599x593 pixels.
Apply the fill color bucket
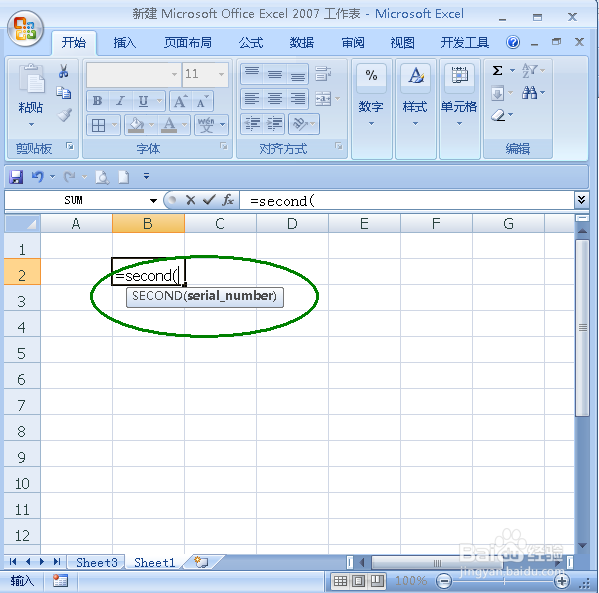pyautogui.click(x=137, y=125)
